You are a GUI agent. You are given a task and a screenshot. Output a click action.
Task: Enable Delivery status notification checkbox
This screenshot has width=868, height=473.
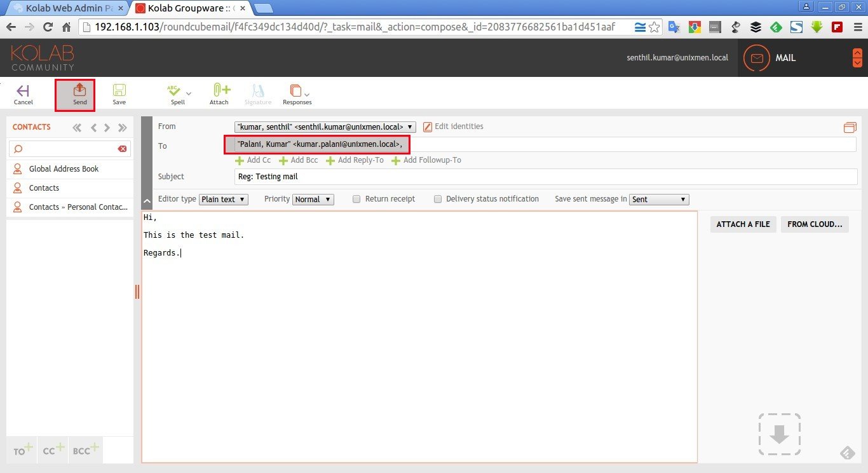point(438,199)
